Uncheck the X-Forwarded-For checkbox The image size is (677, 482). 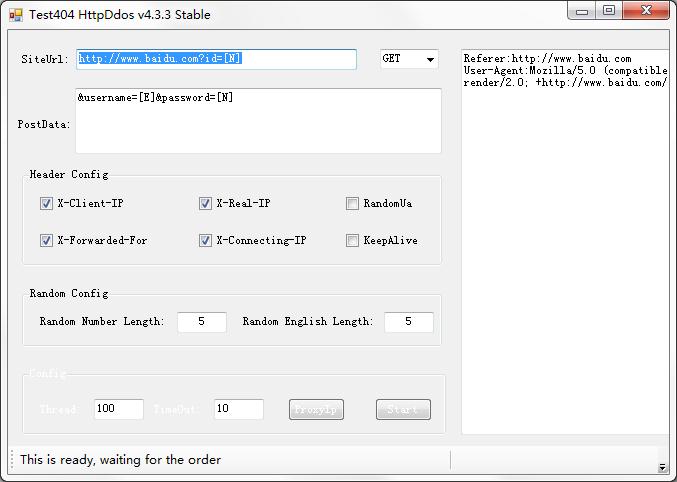46,240
